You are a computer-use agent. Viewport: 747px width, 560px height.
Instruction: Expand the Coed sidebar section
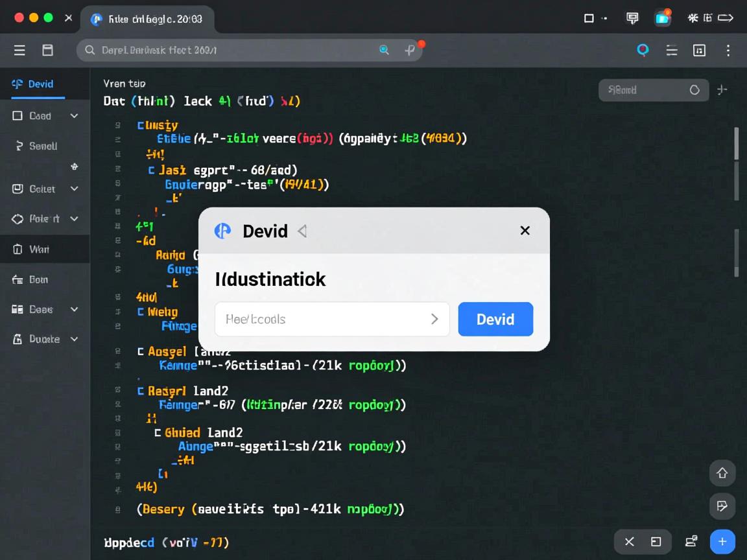pos(74,116)
